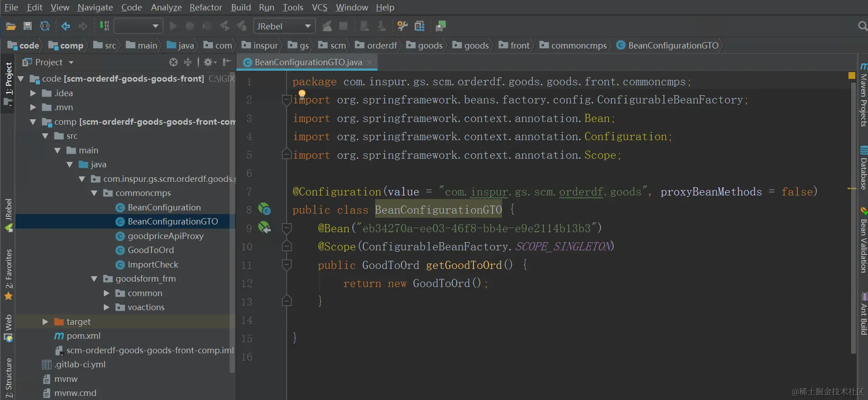This screenshot has width=868, height=400.
Task: Click the Build Project icon
Action: (104, 26)
